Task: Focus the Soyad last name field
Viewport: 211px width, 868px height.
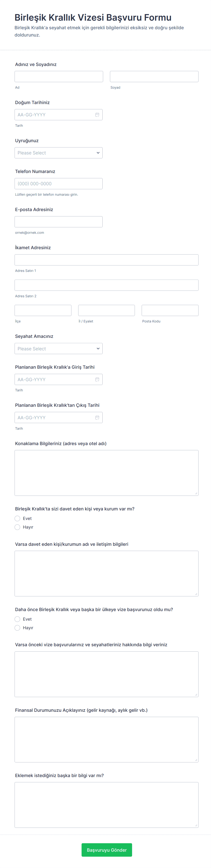Action: pos(154,76)
